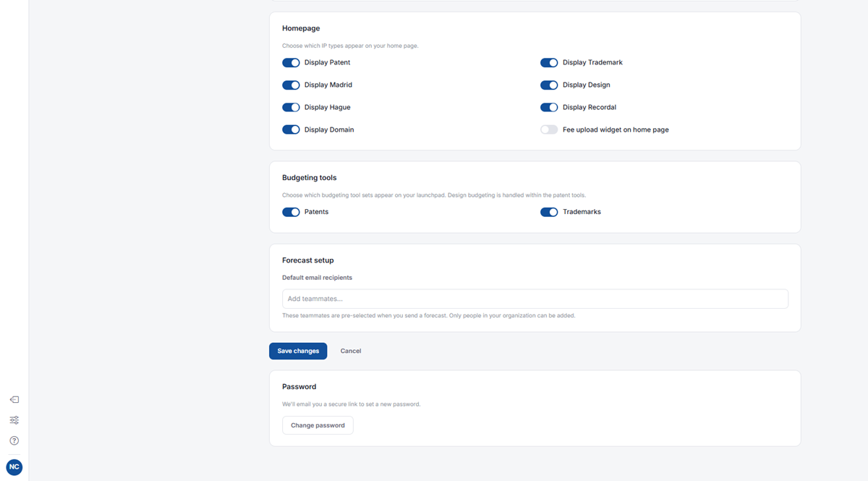868x481 pixels.
Task: Open the help question mark icon
Action: 14,440
